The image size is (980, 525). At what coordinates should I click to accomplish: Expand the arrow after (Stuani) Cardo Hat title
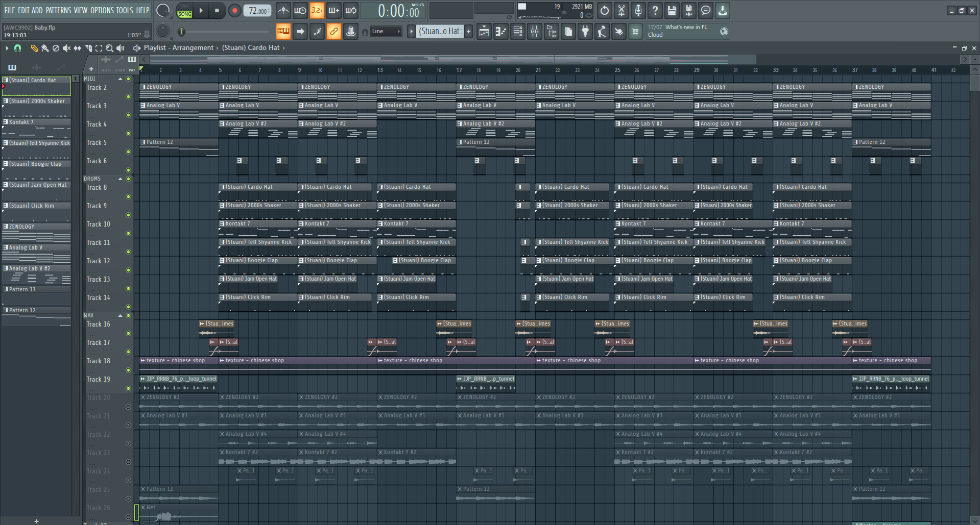[284, 48]
